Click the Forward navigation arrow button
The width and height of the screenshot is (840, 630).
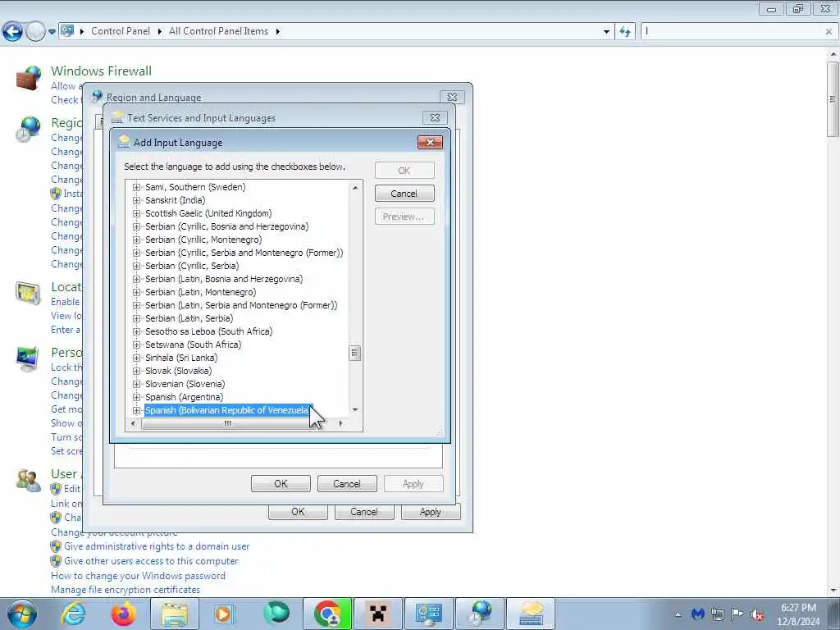pyautogui.click(x=35, y=32)
